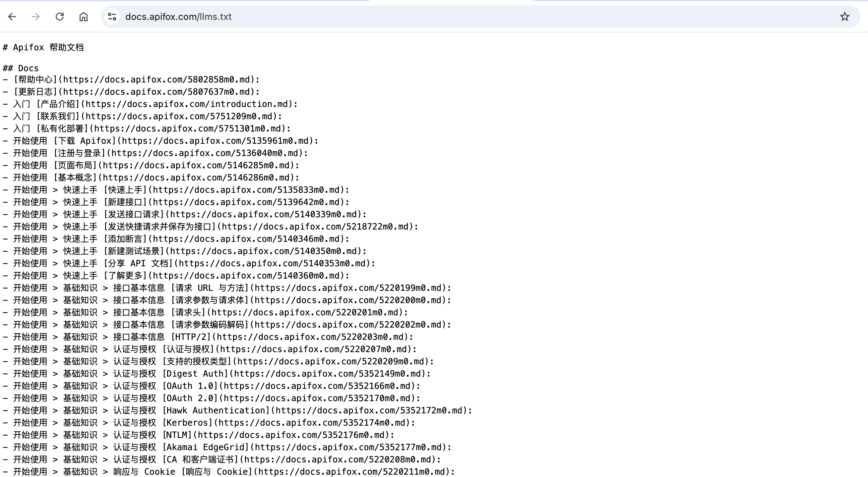868x477 pixels.
Task: Click the 请求参数编码解码 5220202m0.md line
Action: tap(227, 325)
